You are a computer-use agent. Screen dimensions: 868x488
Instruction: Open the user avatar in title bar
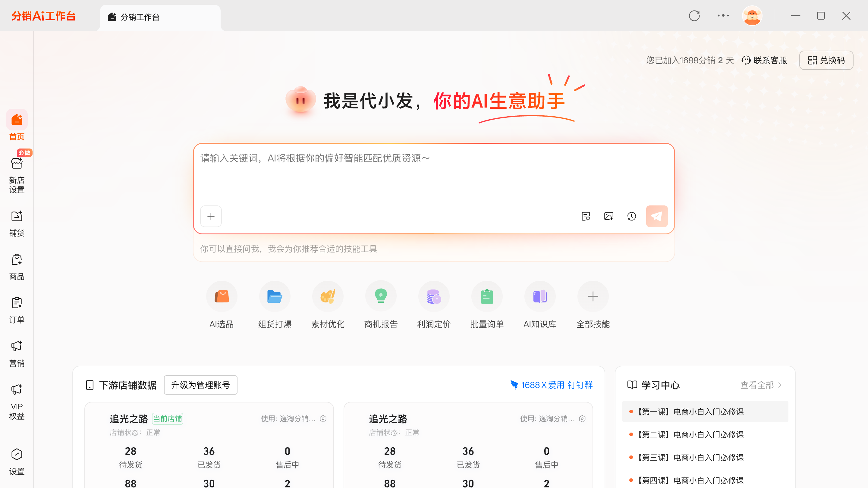(x=752, y=16)
